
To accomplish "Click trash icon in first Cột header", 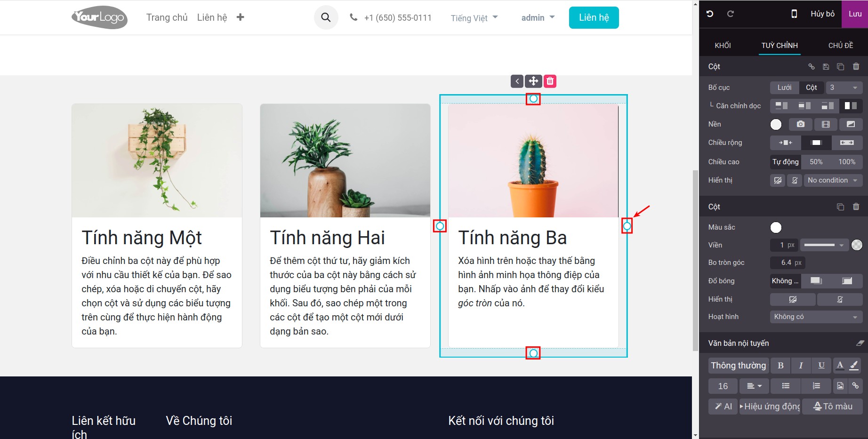I will tap(856, 66).
